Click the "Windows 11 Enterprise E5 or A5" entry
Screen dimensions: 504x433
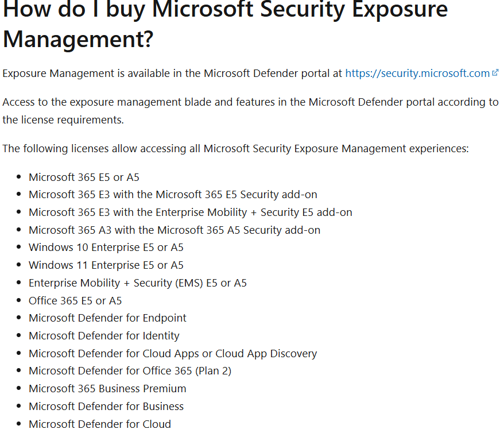106,265
